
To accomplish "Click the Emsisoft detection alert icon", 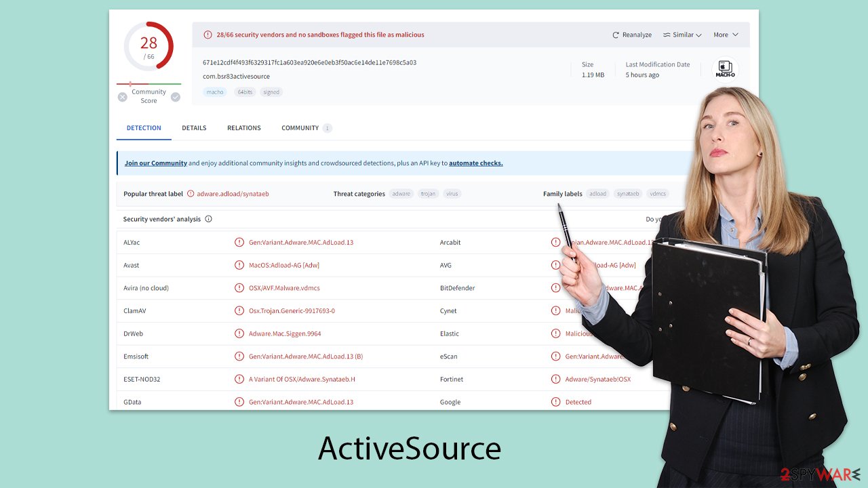I will (239, 357).
